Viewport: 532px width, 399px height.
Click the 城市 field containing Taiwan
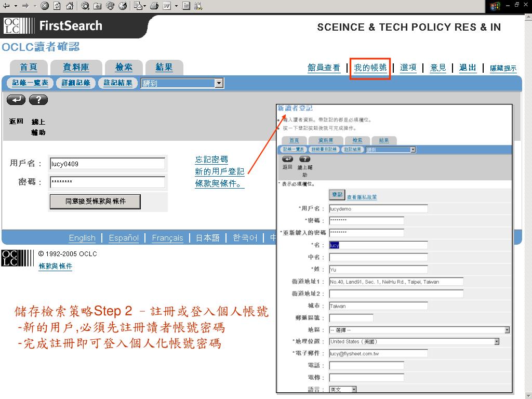[378, 306]
